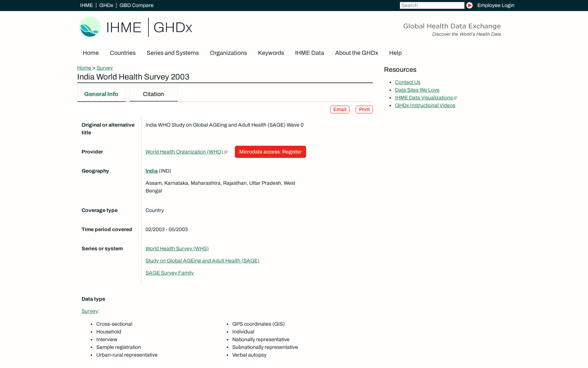Click the Survey breadcrumb link
The image size is (588, 368).
point(105,68)
